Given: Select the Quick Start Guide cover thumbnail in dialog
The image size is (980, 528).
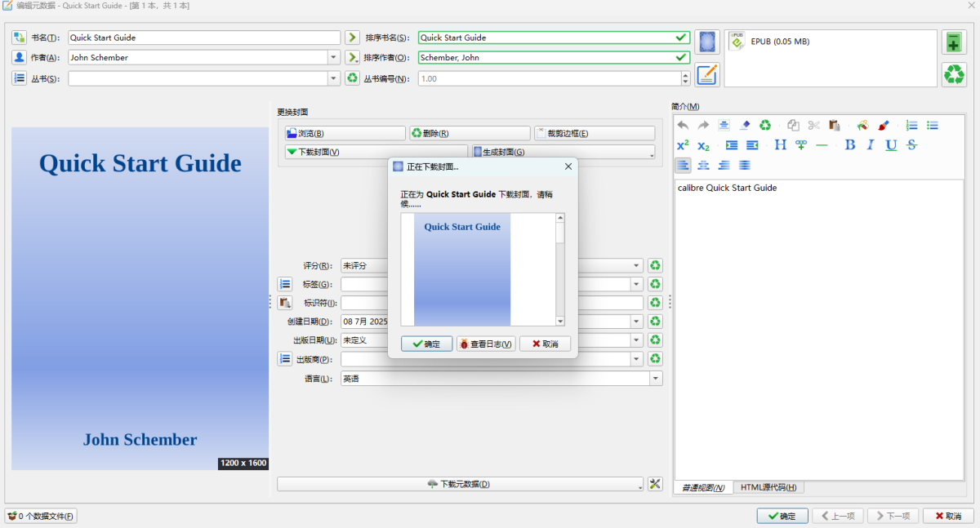Looking at the screenshot, I should pyautogui.click(x=462, y=269).
